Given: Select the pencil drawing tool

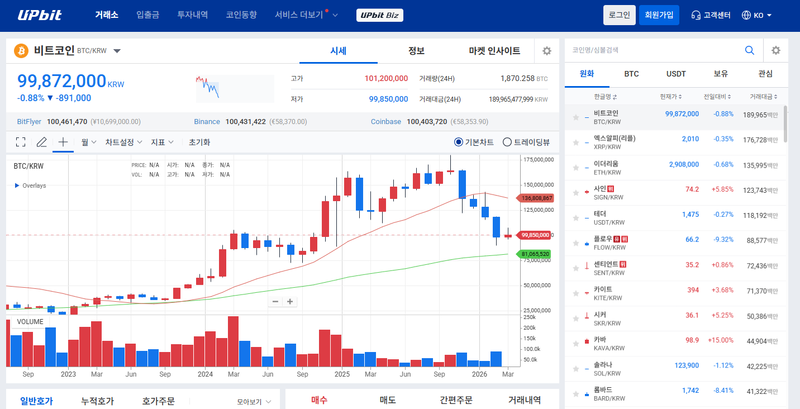Looking at the screenshot, I should pos(42,142).
